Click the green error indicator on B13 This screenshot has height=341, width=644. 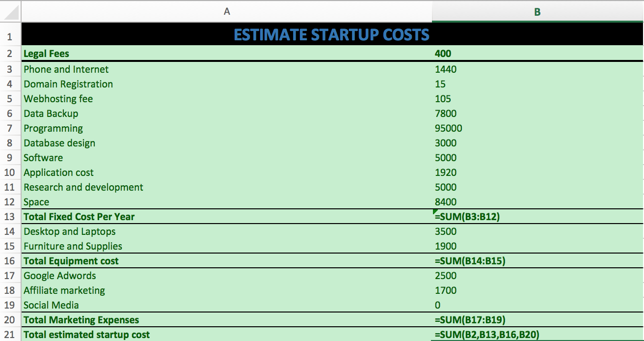click(435, 212)
